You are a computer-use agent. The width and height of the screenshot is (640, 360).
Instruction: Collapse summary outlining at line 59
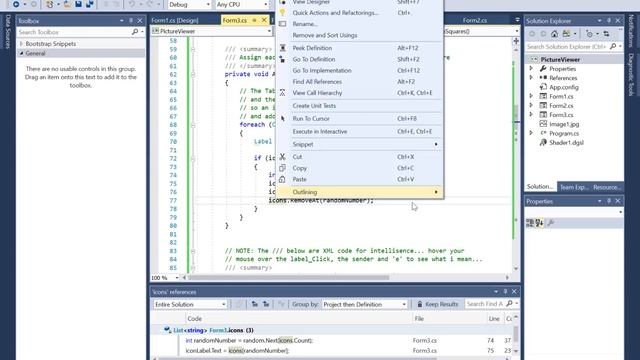click(x=193, y=49)
